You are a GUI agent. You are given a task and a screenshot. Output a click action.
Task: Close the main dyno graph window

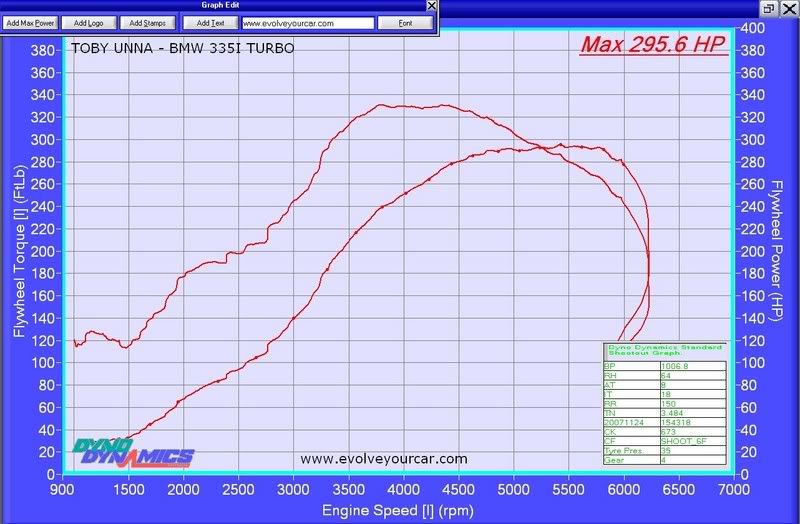click(789, 7)
